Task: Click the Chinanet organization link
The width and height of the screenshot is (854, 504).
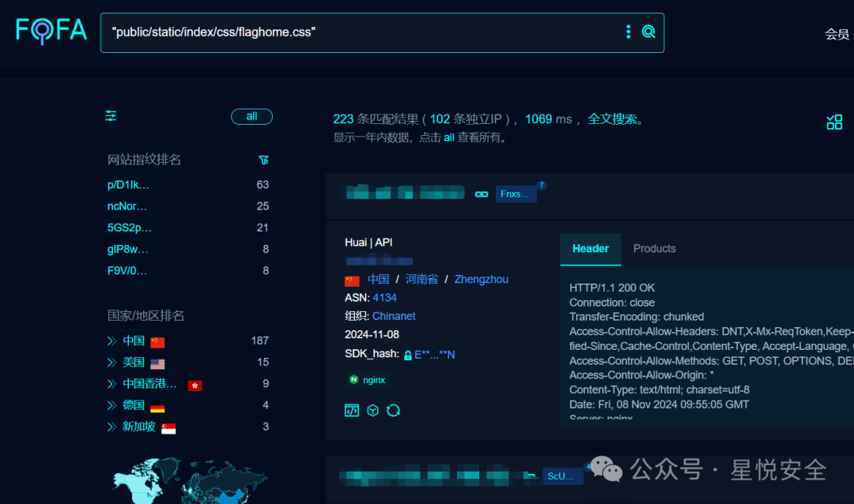Action: (394, 316)
